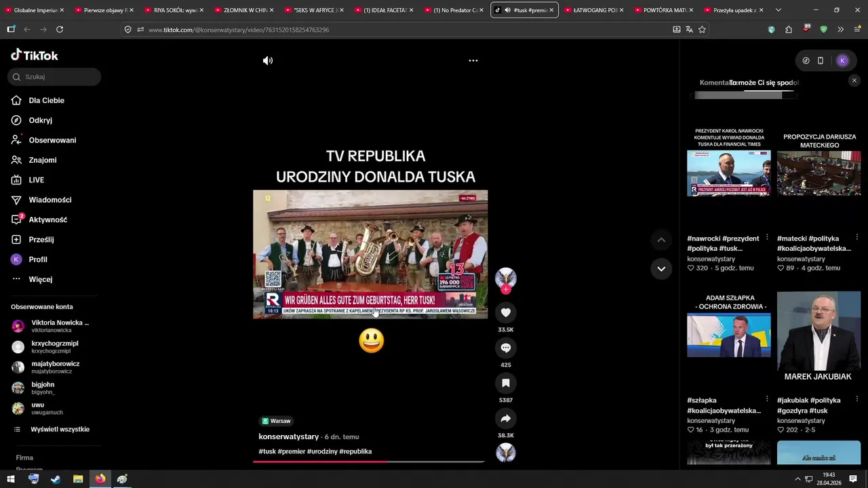Screen dimensions: 868x488
Task: Open the green shield extension
Action: point(823,29)
